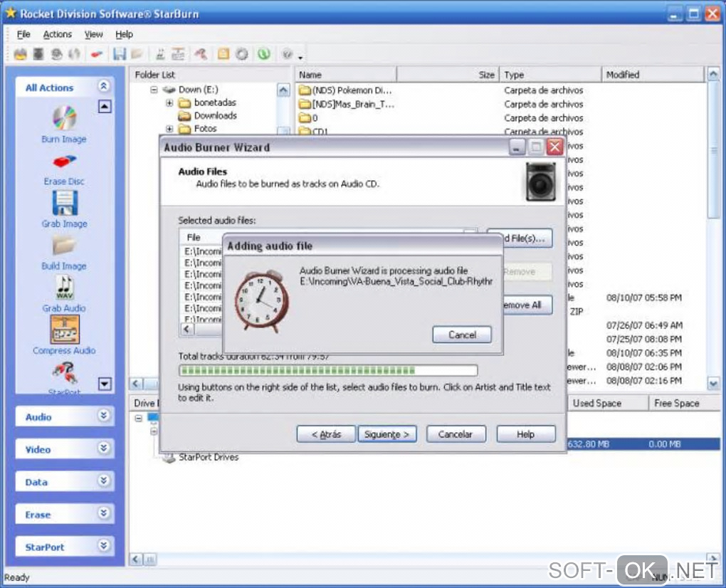
Task: Select the Downloads folder in tree
Action: 215,116
